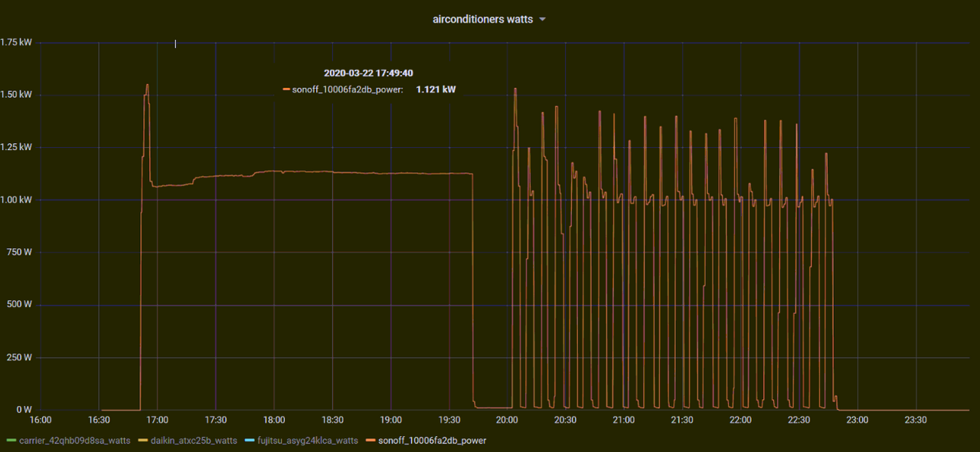Show only fujitsu_asyg24klca_watts series
Image resolution: width=980 pixels, height=452 pixels.
(308, 441)
